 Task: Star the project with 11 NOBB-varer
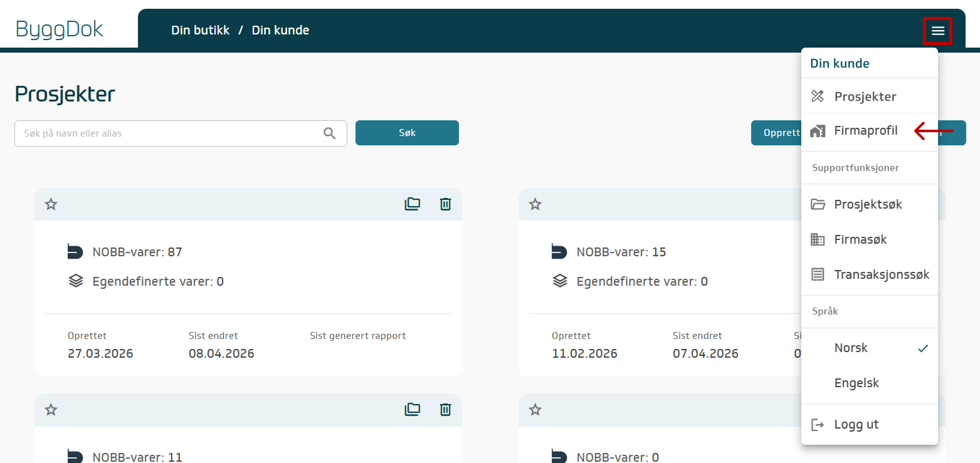pyautogui.click(x=51, y=409)
